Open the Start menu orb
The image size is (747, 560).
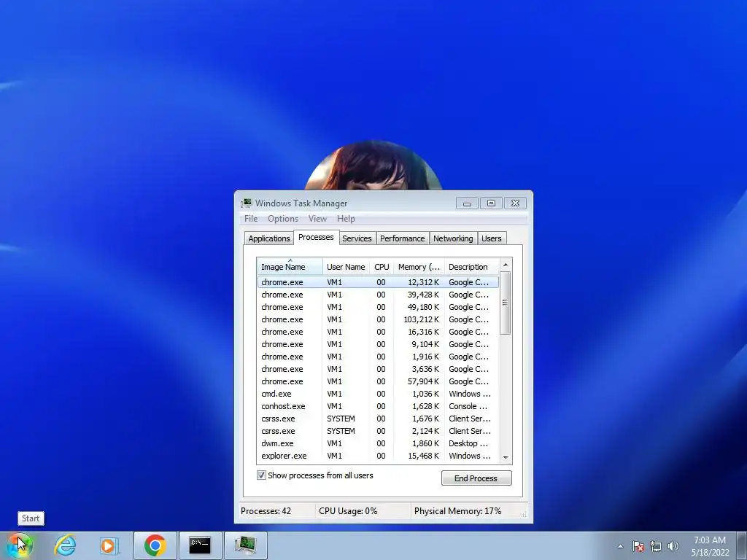coord(19,545)
